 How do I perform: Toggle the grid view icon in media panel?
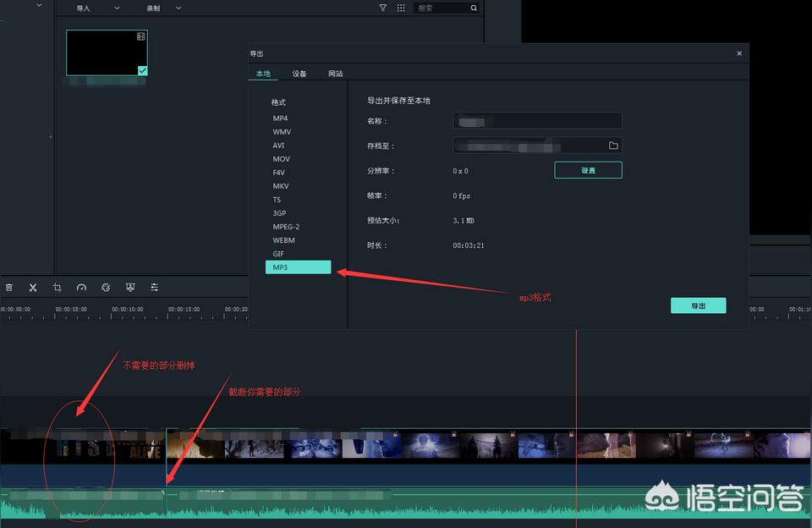[401, 8]
